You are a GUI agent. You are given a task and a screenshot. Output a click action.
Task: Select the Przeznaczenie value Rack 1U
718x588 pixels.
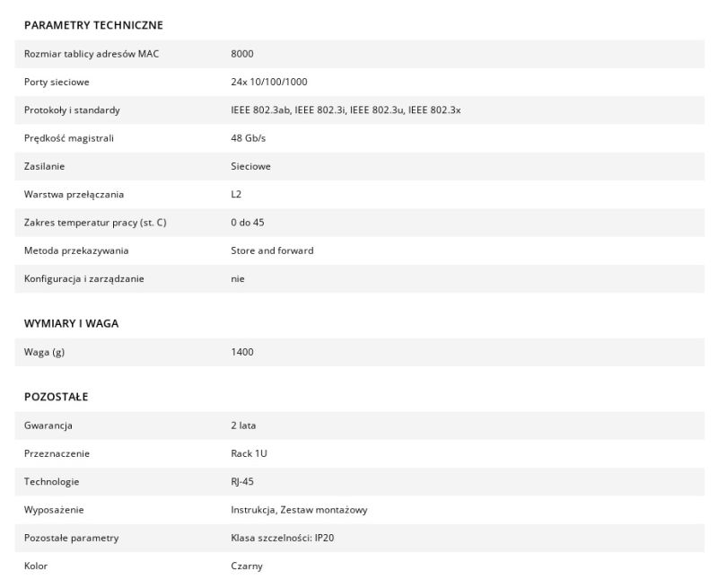(x=249, y=453)
